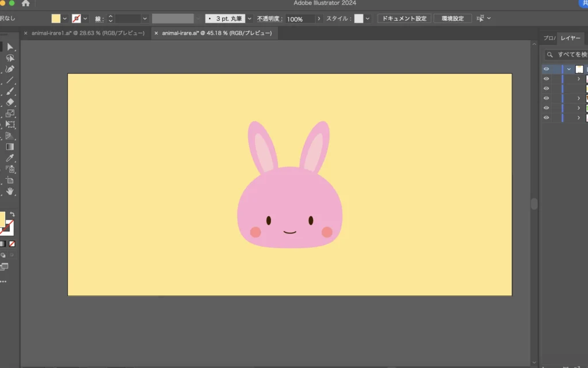Hide the top-level layer with eye icon
The image size is (588, 368).
click(x=546, y=69)
